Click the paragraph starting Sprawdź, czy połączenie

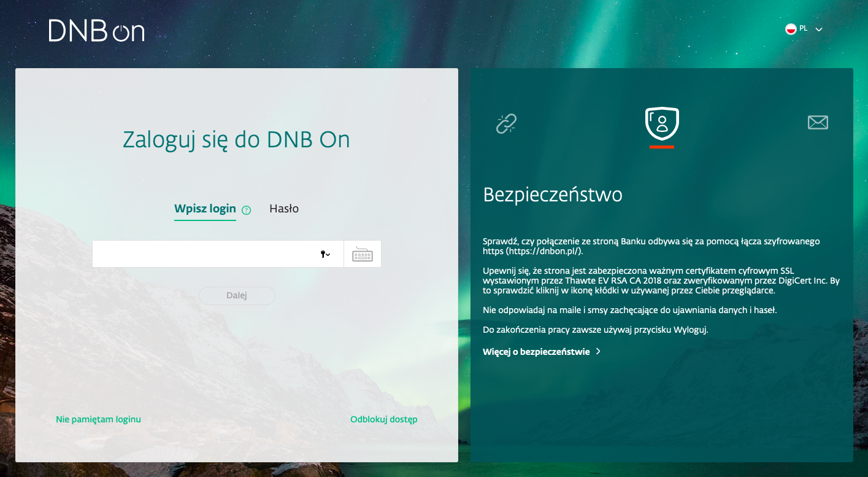(651, 246)
